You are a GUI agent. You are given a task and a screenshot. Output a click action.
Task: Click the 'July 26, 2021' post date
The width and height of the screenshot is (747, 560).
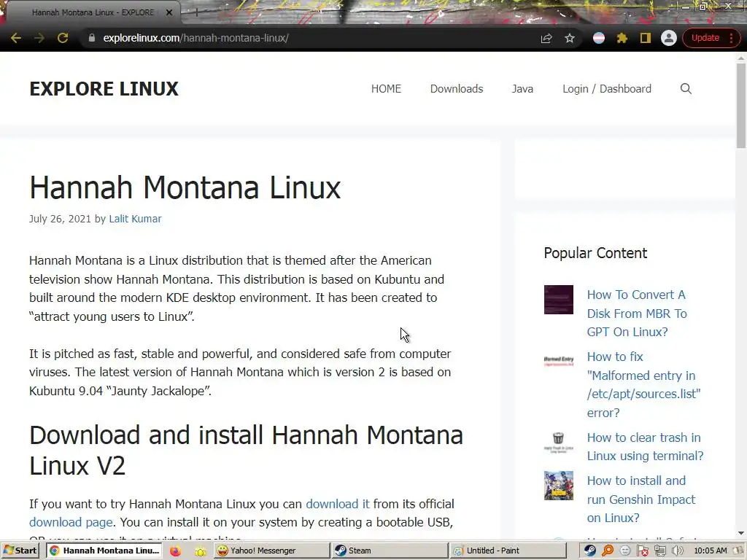tap(60, 219)
